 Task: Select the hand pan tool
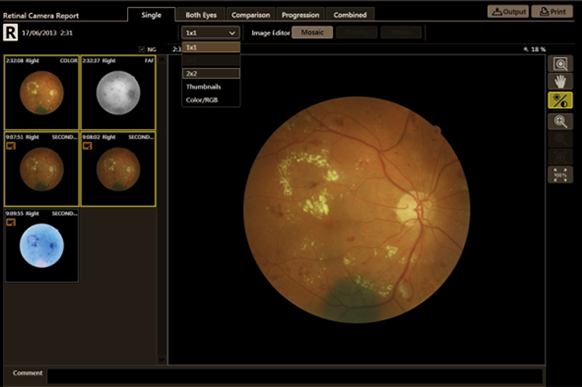(x=560, y=82)
